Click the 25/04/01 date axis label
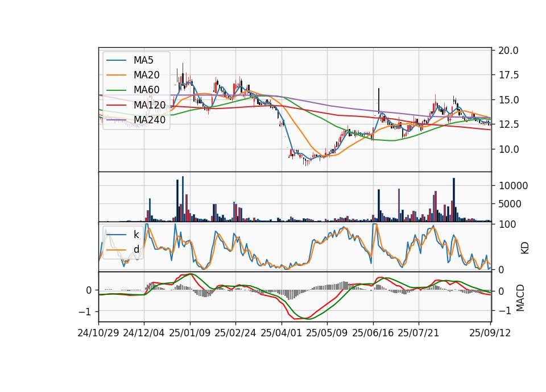This screenshot has width=546, height=392. 282,333
